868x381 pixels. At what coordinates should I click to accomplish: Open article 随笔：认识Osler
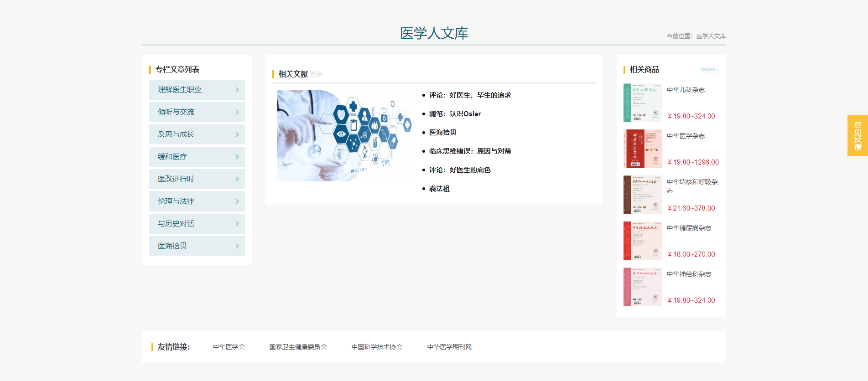click(455, 114)
